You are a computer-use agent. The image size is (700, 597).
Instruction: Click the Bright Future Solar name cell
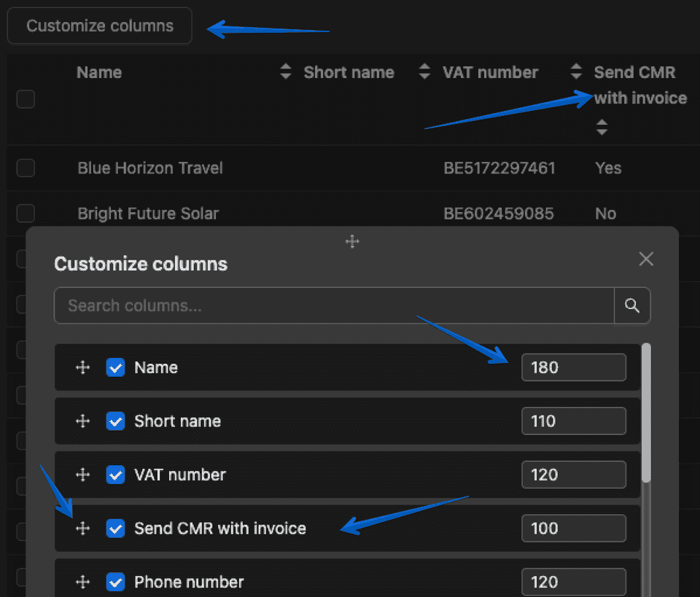click(148, 214)
